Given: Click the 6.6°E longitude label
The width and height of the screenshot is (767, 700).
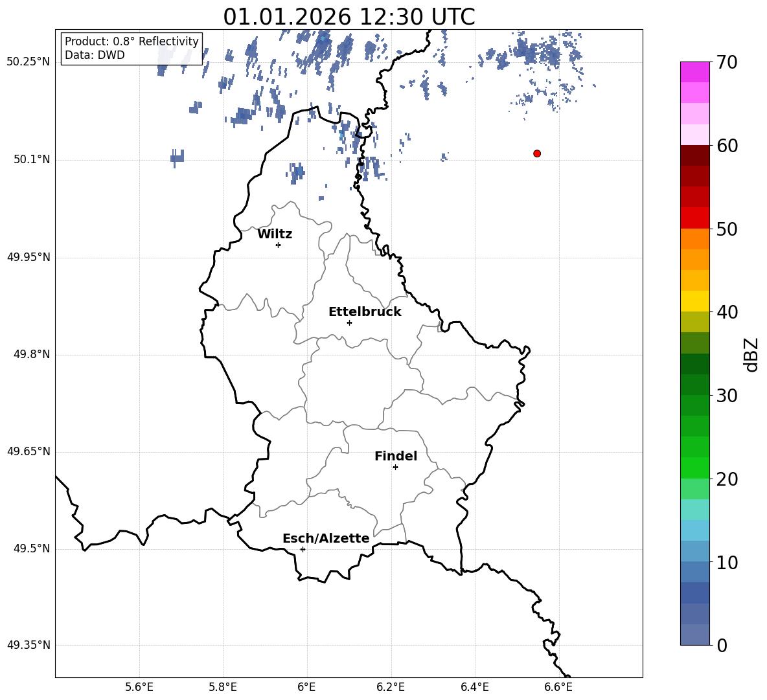Looking at the screenshot, I should click(558, 687).
